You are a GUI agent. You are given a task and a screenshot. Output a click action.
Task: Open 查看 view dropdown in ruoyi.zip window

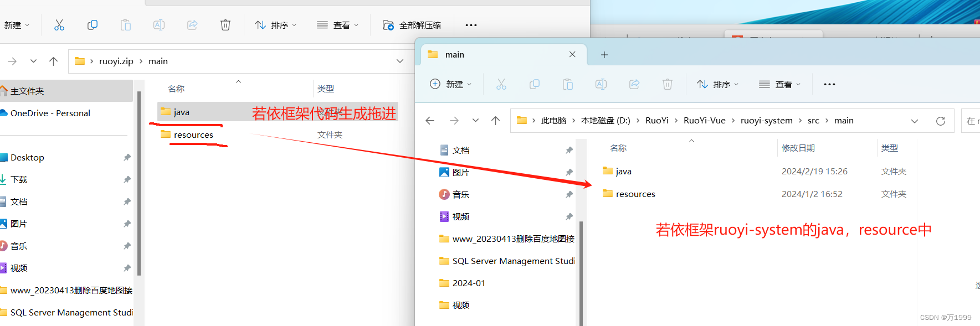tap(338, 25)
